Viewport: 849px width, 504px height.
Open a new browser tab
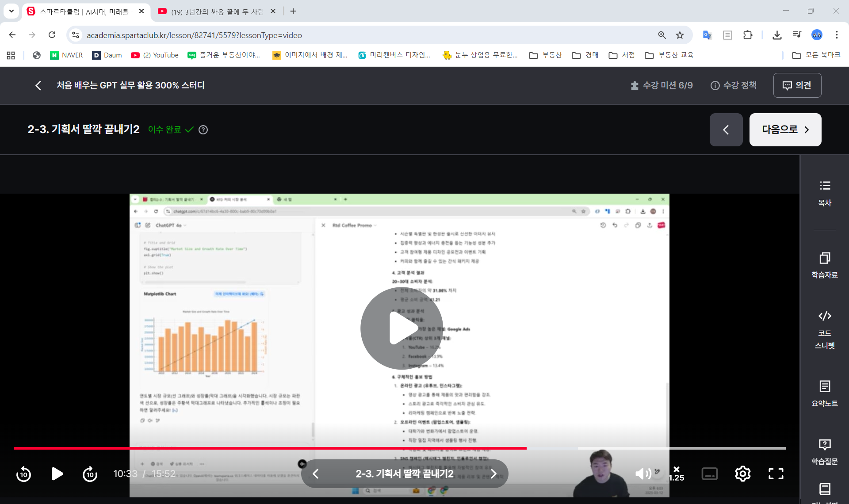pos(293,11)
